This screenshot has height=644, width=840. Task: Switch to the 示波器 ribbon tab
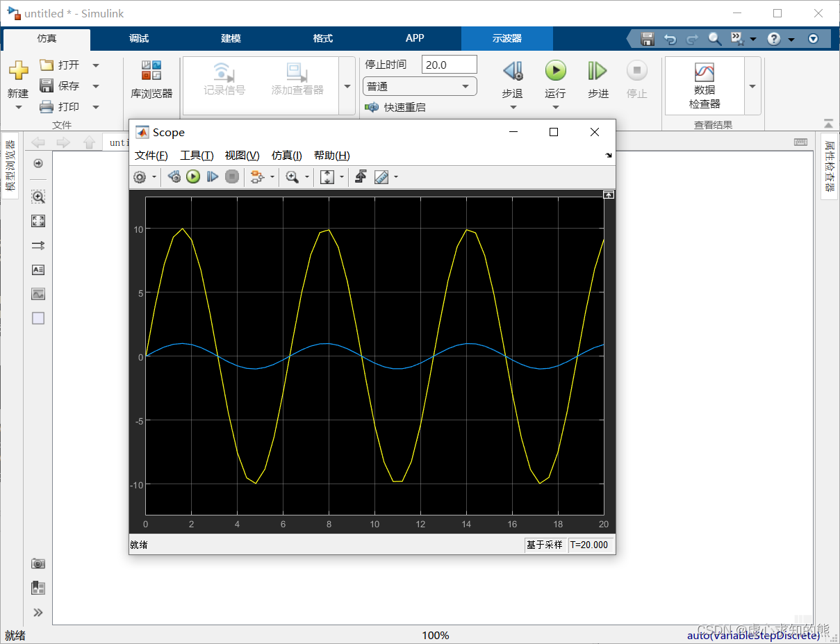coord(507,39)
